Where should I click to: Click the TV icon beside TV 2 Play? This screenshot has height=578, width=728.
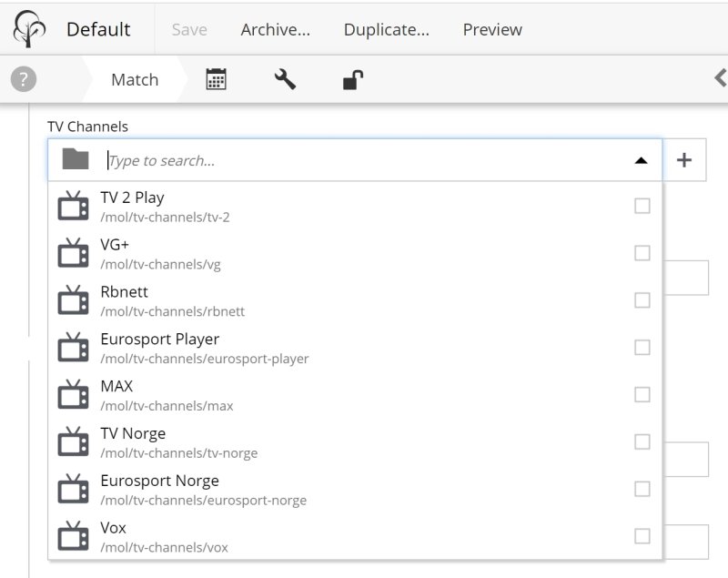coord(73,206)
